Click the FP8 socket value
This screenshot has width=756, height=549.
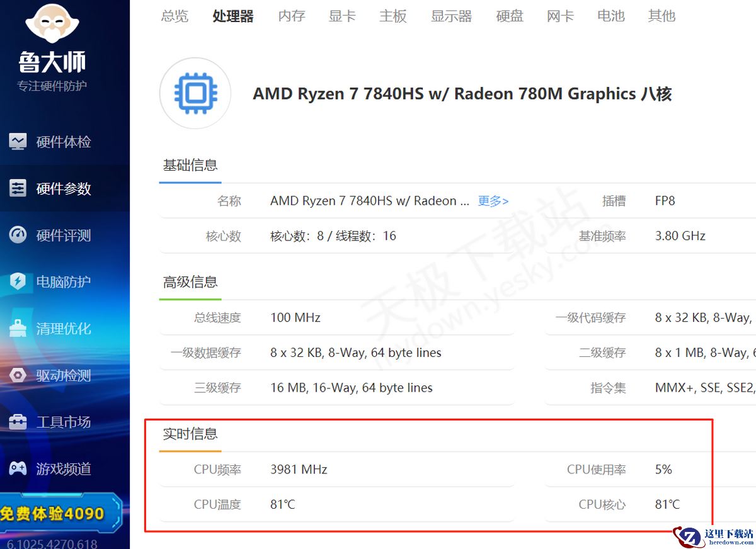coord(665,201)
